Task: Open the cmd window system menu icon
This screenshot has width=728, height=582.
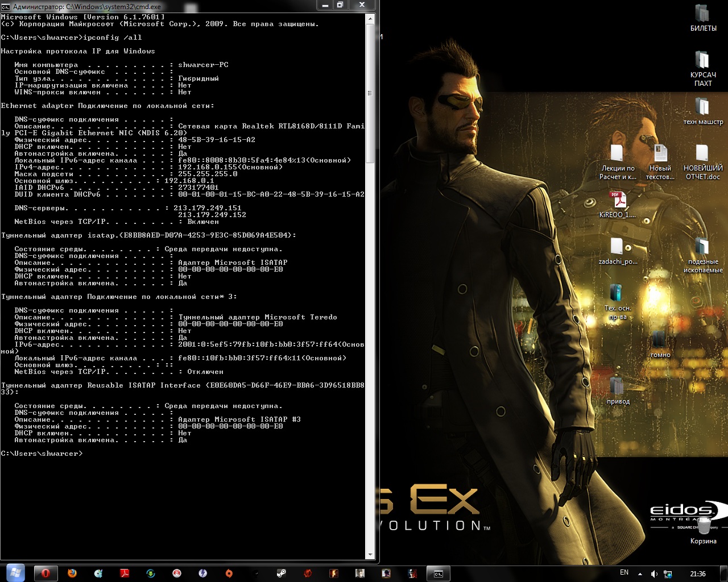Action: coord(6,7)
